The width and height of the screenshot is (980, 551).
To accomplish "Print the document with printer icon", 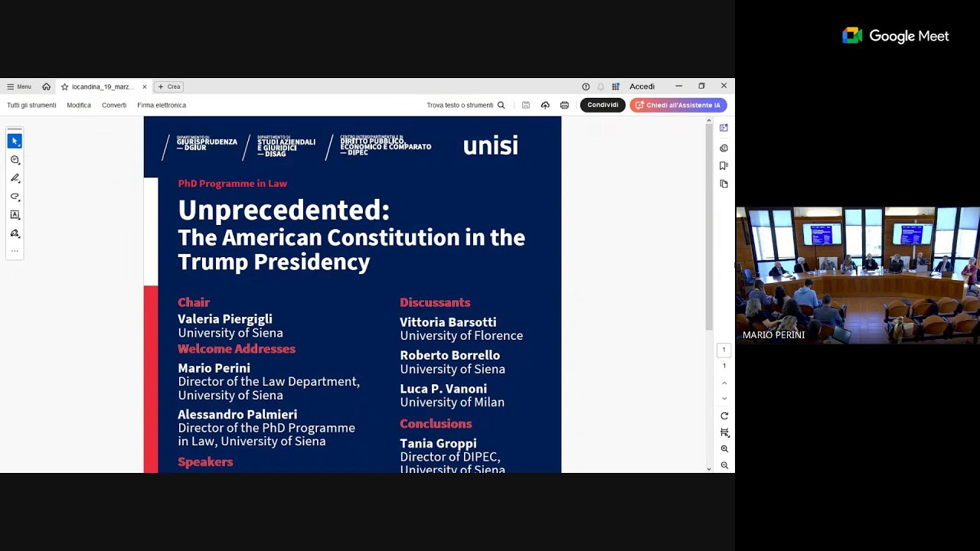I will click(564, 105).
